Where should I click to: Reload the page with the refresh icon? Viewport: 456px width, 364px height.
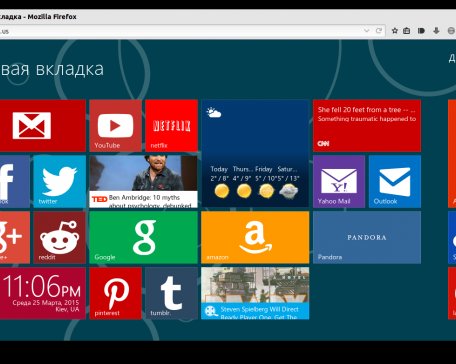click(x=379, y=31)
